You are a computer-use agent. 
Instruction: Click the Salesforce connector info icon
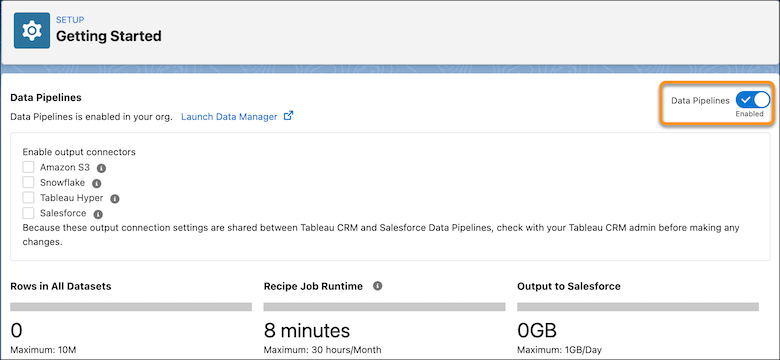click(x=98, y=214)
